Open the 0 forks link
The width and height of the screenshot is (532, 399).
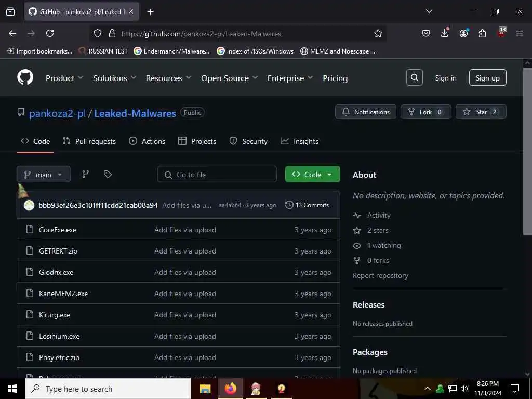point(371,260)
